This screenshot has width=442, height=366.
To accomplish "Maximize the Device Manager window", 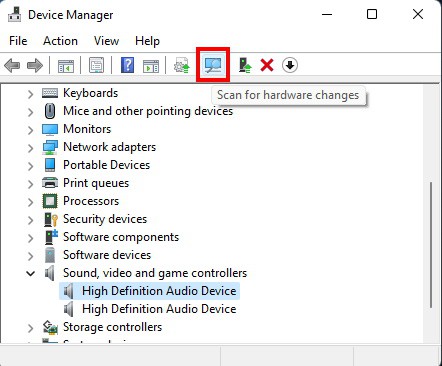I will (372, 15).
